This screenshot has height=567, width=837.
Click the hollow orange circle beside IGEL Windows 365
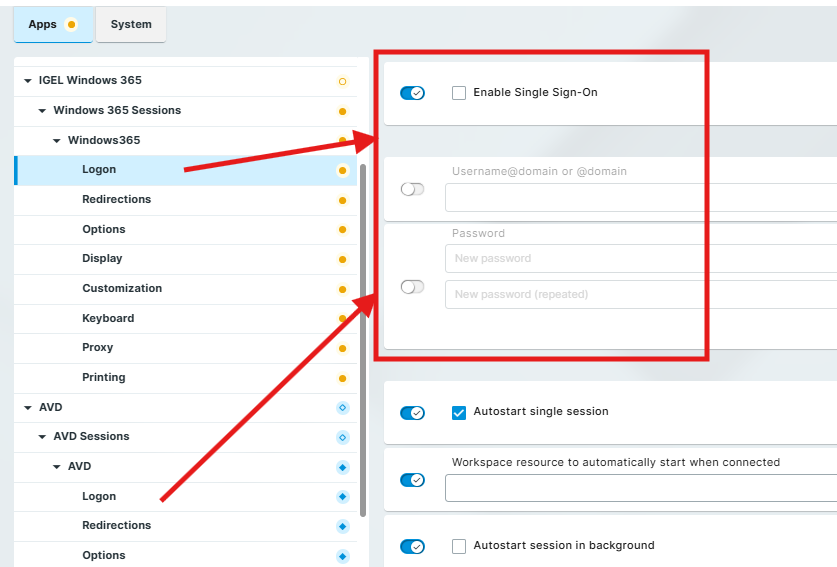(x=342, y=81)
